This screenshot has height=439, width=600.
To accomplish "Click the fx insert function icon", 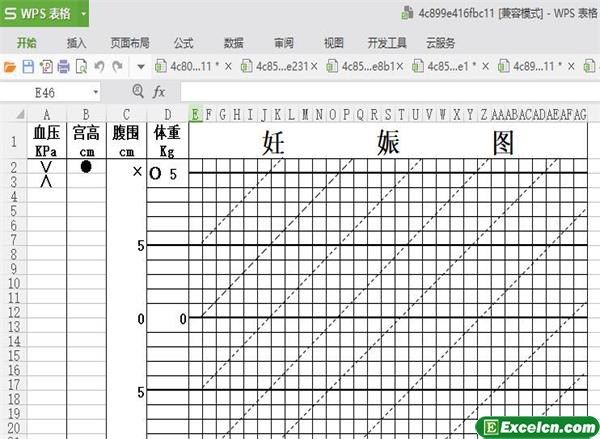I will pos(159,92).
